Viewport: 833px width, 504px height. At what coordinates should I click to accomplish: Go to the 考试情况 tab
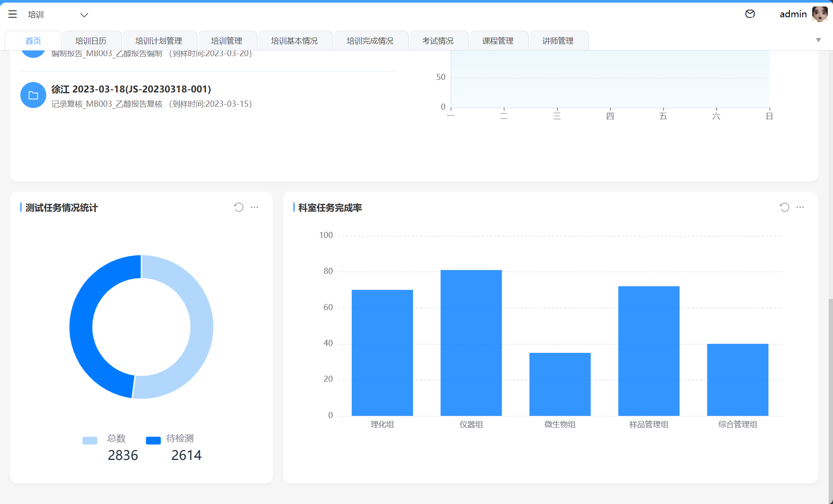(x=438, y=41)
